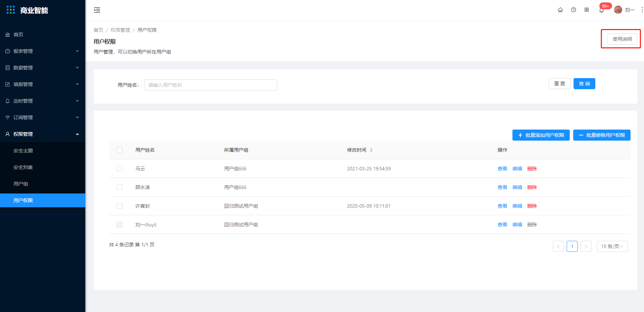The image size is (644, 312).
Task: Go to home via top house icon
Action: (560, 10)
